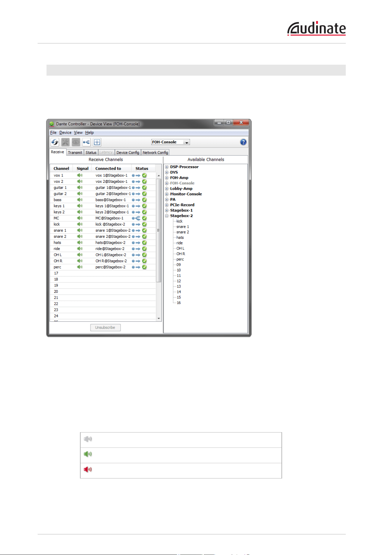Click the guitar 2 green status checkmark
Image resolution: width=392 pixels, height=555 pixels.
click(x=145, y=194)
